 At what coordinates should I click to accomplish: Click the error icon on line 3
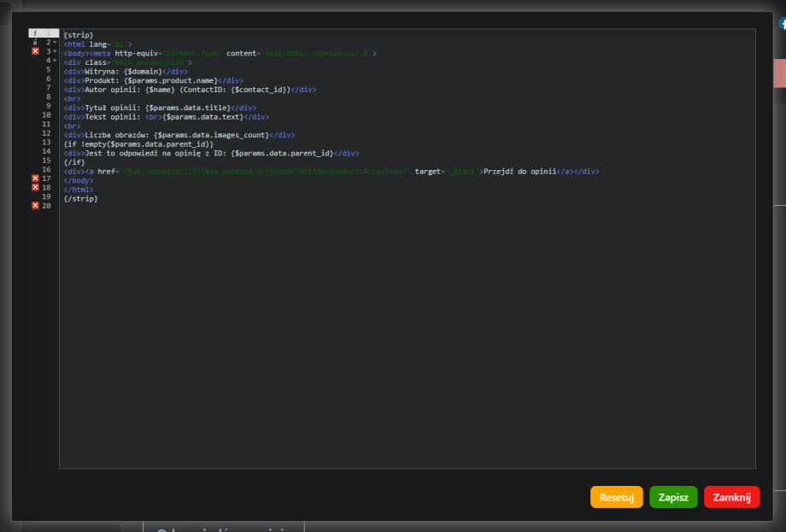tap(35, 51)
